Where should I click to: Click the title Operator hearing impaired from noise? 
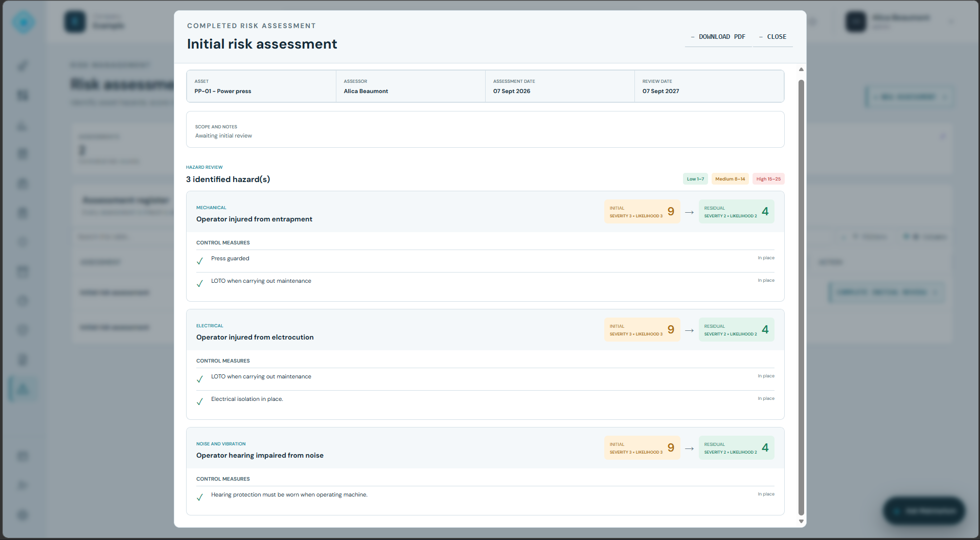tap(260, 455)
